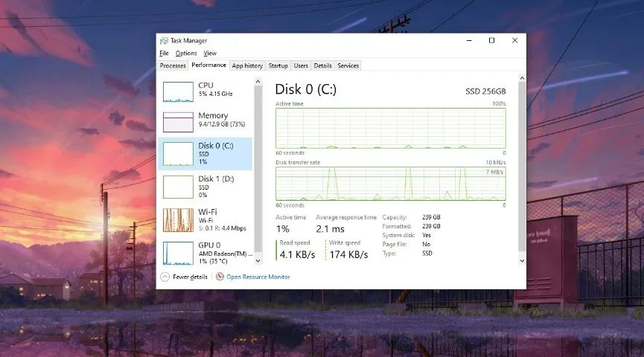The width and height of the screenshot is (644, 357).
Task: Click the System disk Yes value
Action: [x=427, y=235]
